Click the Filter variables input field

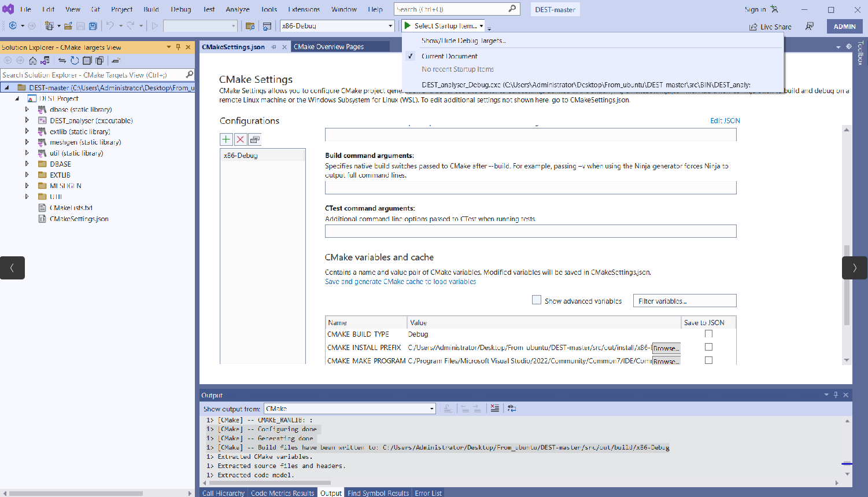click(685, 301)
